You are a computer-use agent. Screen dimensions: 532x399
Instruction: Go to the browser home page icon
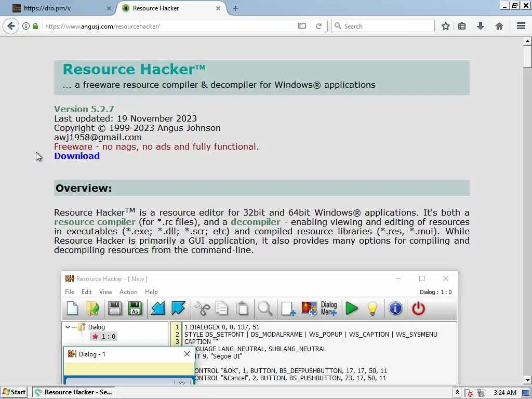[x=499, y=26]
